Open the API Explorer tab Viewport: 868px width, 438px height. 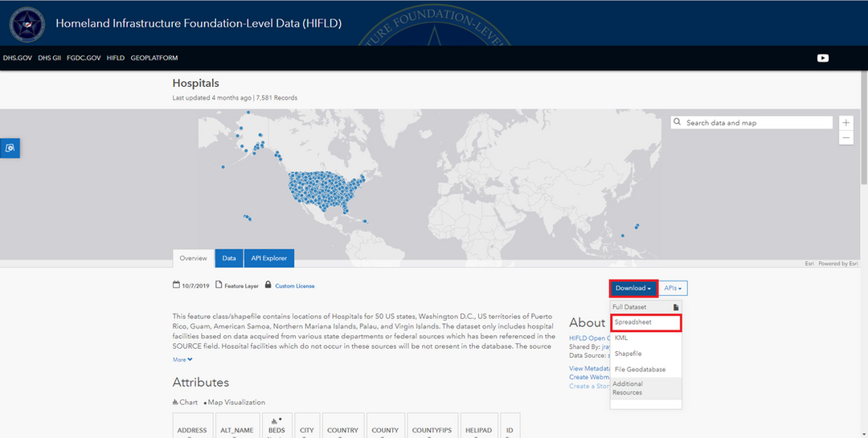(x=268, y=258)
